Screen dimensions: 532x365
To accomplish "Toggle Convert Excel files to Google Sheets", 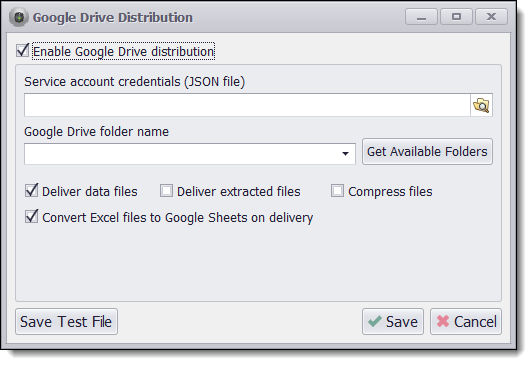I will (x=32, y=217).
